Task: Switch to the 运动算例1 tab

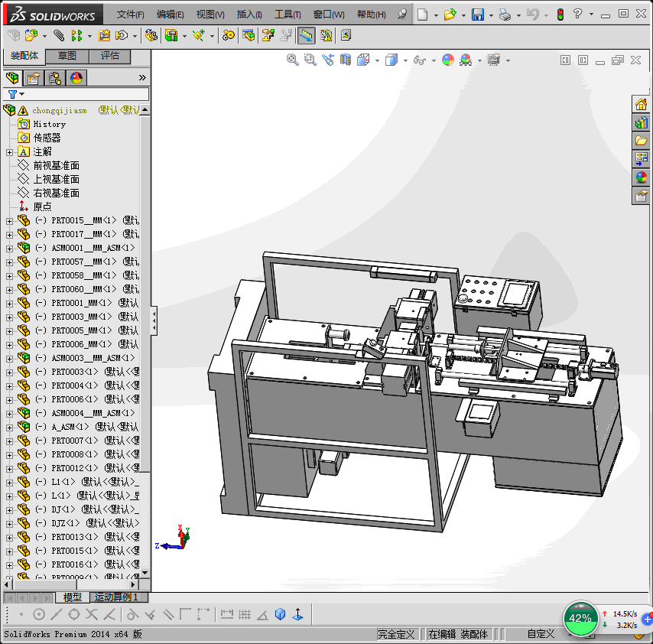Action: (118, 597)
